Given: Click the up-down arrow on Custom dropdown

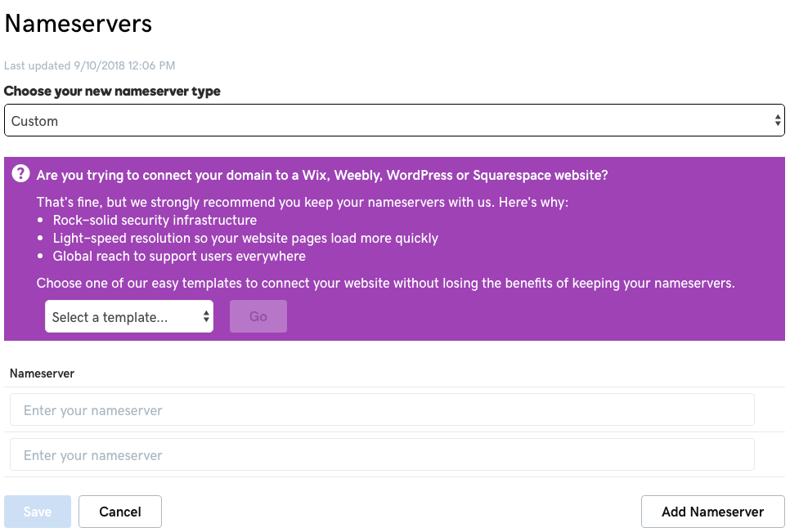Looking at the screenshot, I should (779, 119).
